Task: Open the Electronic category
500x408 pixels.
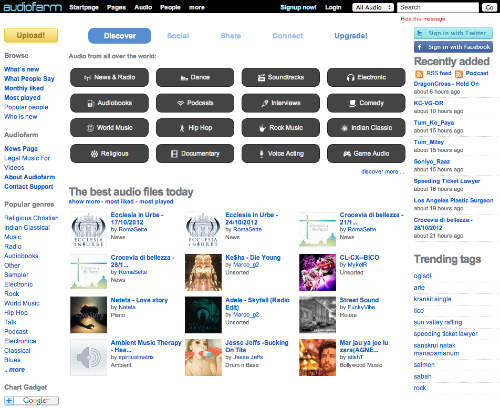Action: click(366, 77)
